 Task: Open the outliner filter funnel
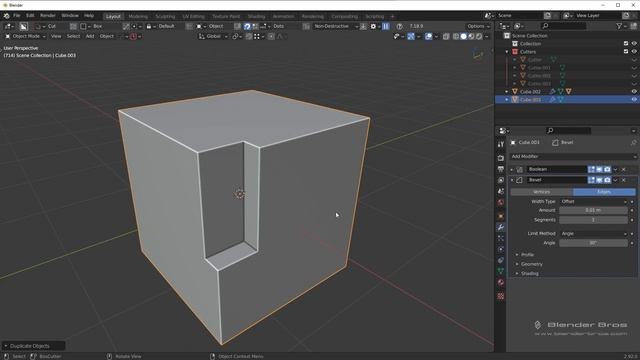[x=619, y=26]
